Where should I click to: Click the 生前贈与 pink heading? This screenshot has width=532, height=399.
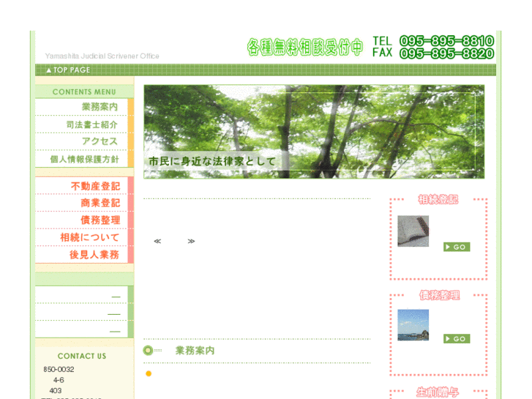coord(438,392)
